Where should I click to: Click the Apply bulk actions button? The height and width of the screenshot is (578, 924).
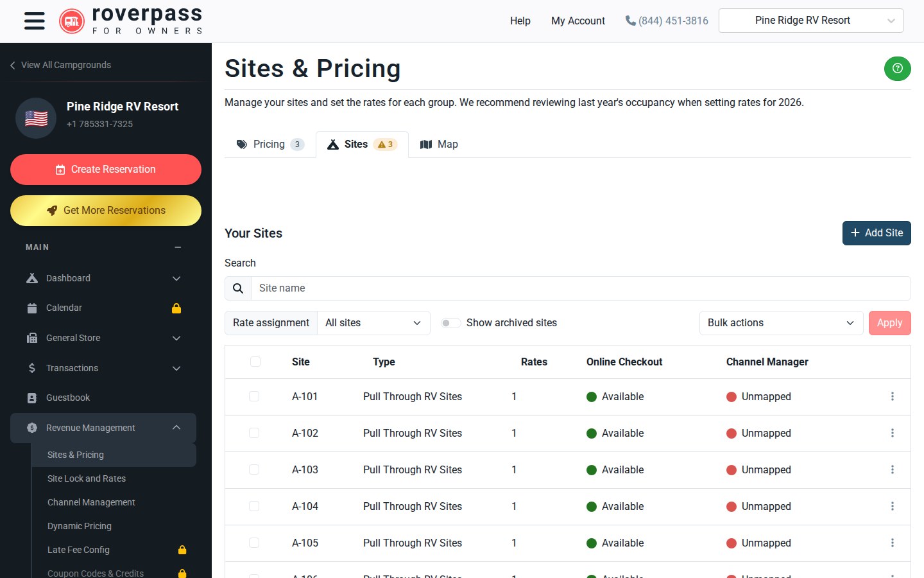[889, 323]
